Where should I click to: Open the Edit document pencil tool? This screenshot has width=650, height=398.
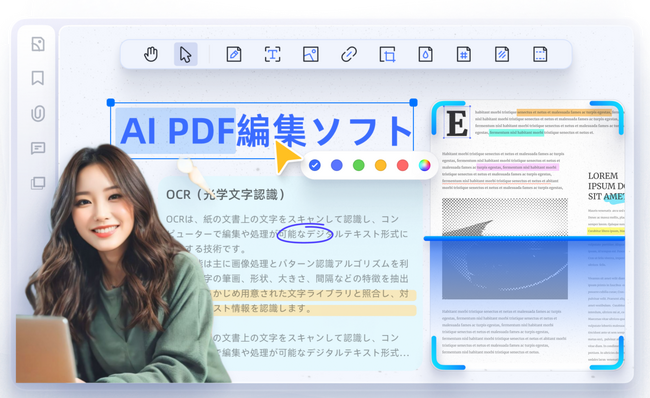tap(234, 54)
